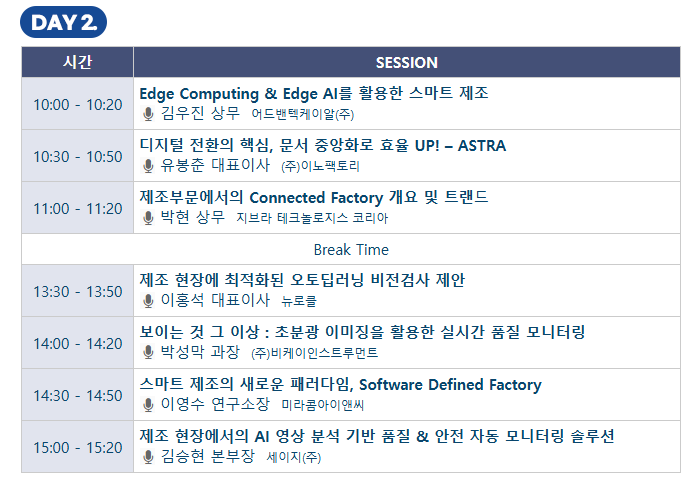Open Software Defined Factory session title
This screenshot has height=480, width=700.
(340, 384)
